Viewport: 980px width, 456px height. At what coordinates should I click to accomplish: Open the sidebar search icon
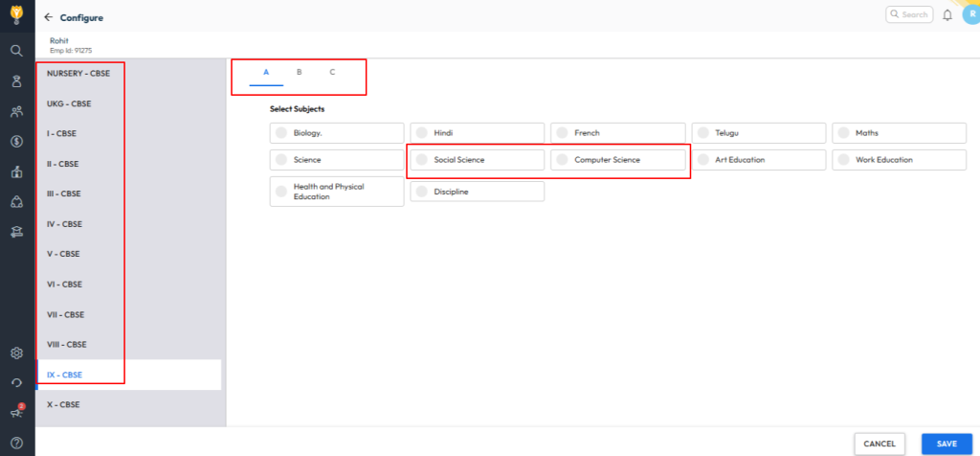(16, 51)
